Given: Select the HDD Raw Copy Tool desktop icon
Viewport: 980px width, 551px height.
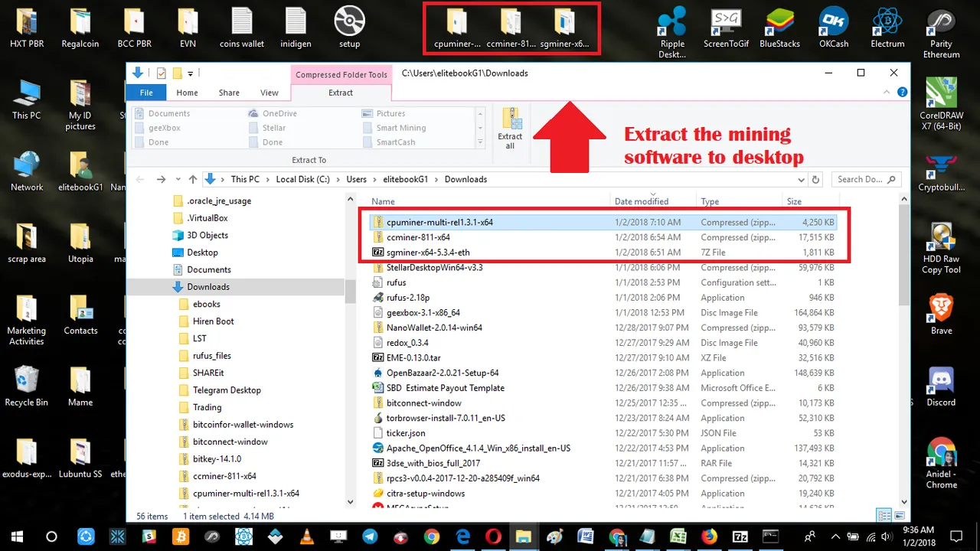Looking at the screenshot, I should point(941,249).
